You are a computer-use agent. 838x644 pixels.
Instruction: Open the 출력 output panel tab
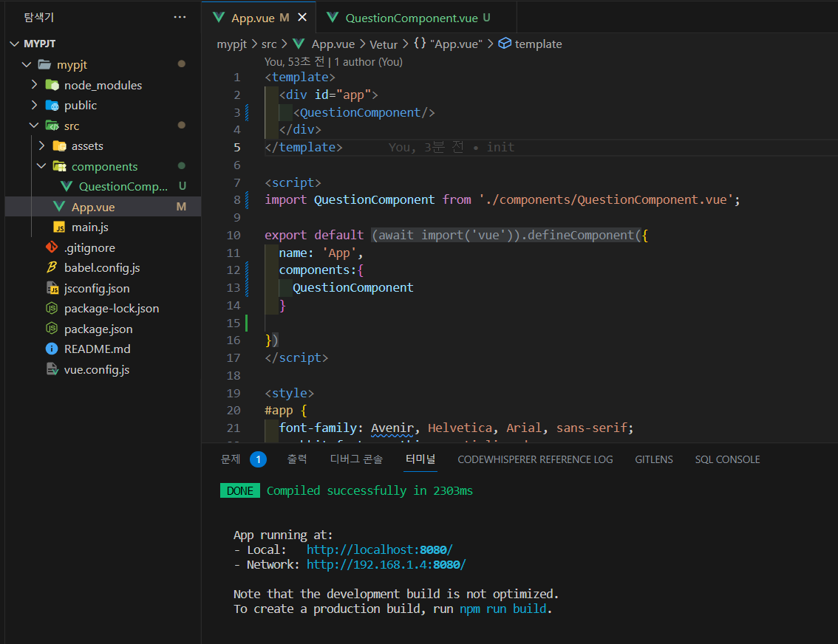297,459
